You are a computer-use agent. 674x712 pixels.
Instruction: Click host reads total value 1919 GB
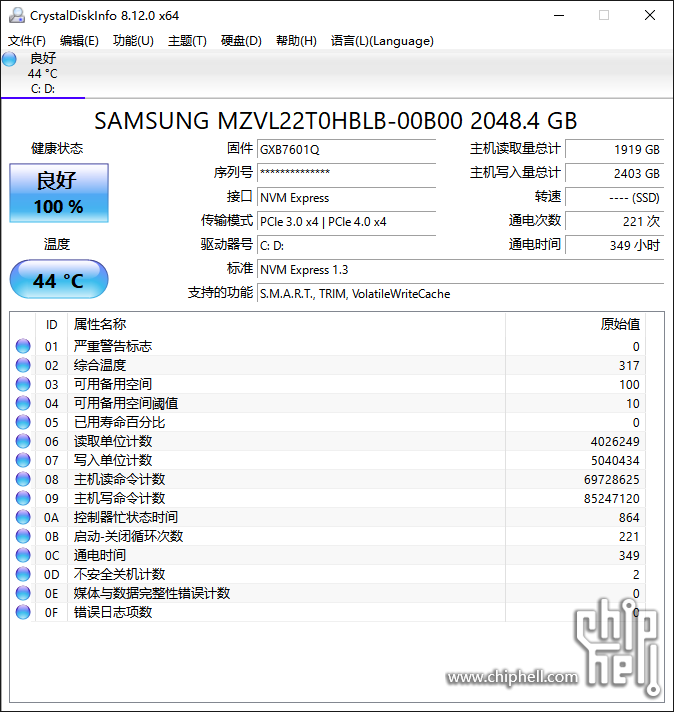615,149
